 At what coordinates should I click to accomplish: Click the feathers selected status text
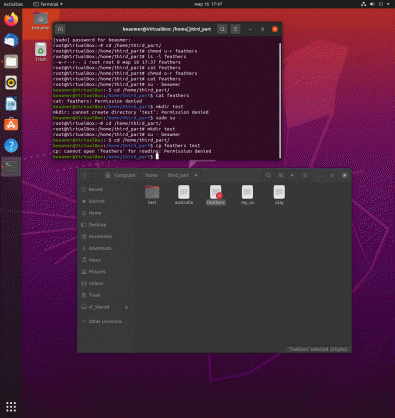318,349
